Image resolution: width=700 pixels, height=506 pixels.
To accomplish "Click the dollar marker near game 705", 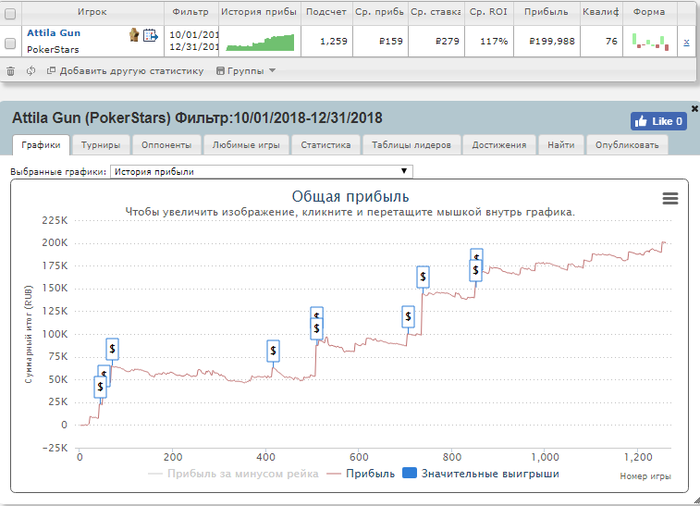I will 408,317.
